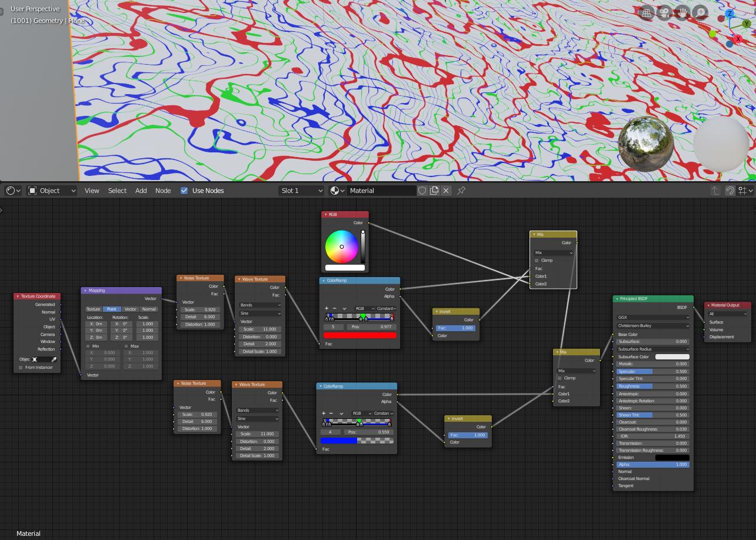This screenshot has width=756, height=540.
Task: Click the zoom magnifier icon in viewport
Action: [701, 12]
